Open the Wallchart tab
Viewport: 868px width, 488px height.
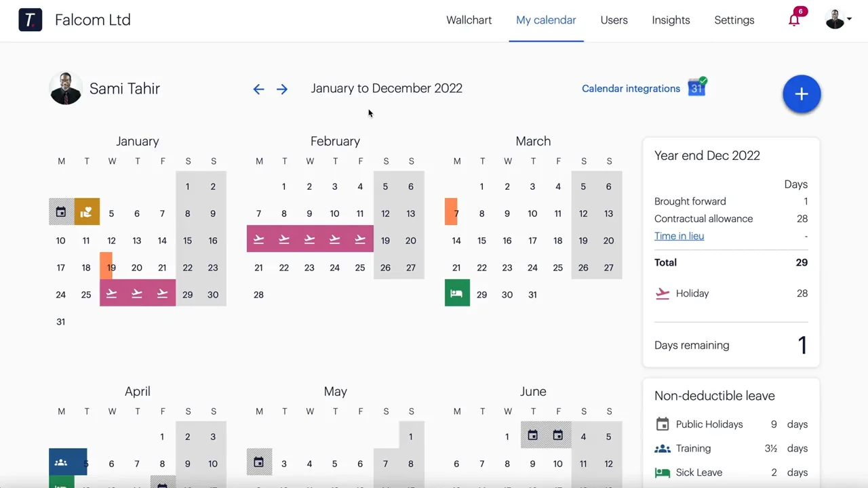click(x=469, y=20)
